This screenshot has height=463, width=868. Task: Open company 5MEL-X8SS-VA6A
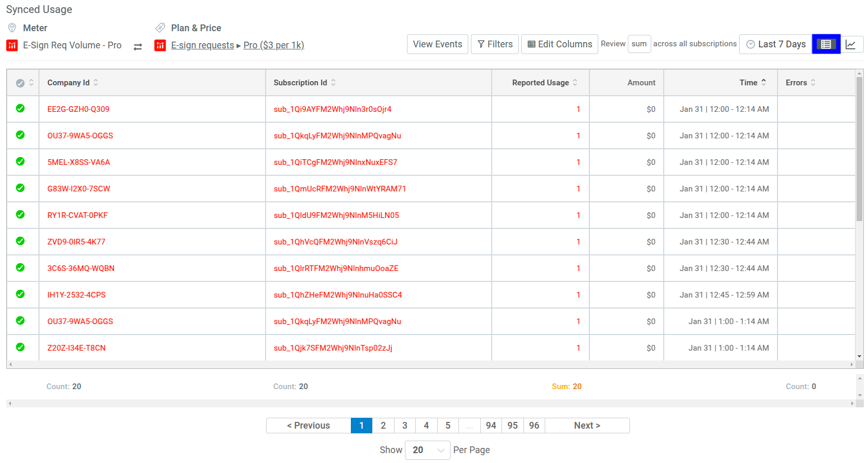tap(78, 162)
